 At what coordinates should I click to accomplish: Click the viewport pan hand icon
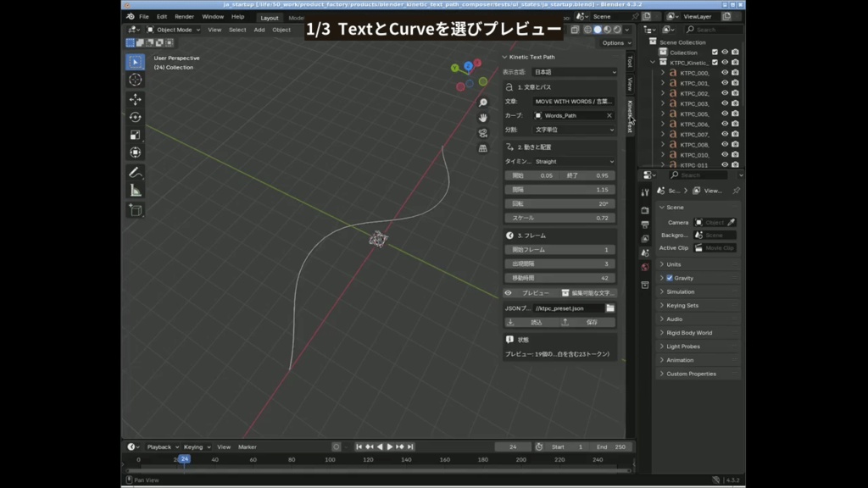483,118
